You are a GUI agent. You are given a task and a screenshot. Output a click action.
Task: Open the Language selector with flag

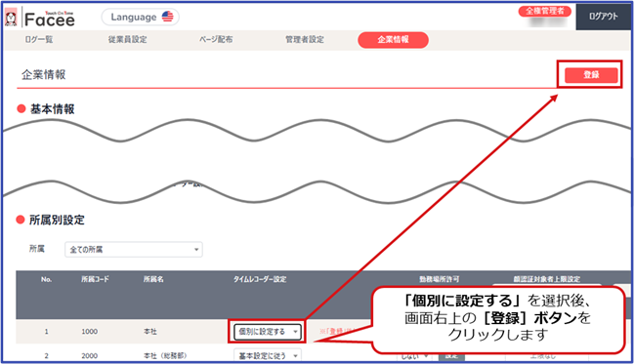click(x=141, y=17)
